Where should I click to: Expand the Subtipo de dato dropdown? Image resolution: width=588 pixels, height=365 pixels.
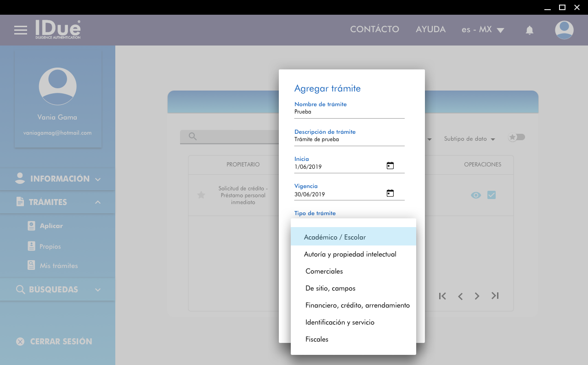[469, 139]
